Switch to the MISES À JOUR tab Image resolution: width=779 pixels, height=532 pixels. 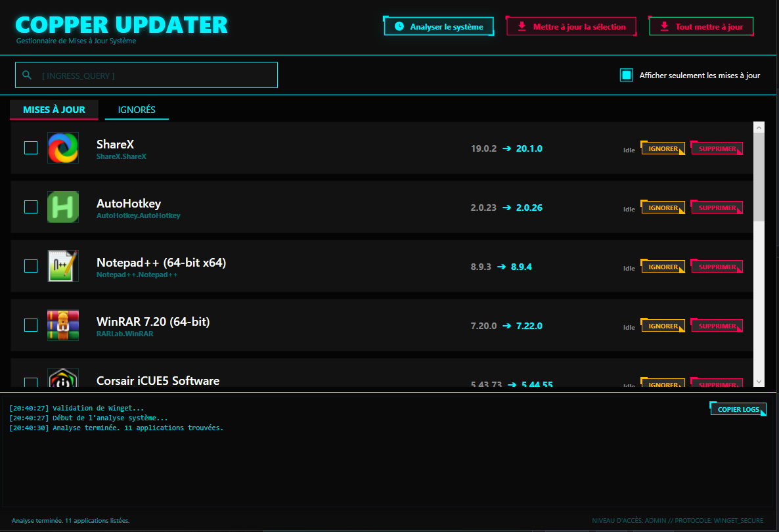click(54, 110)
